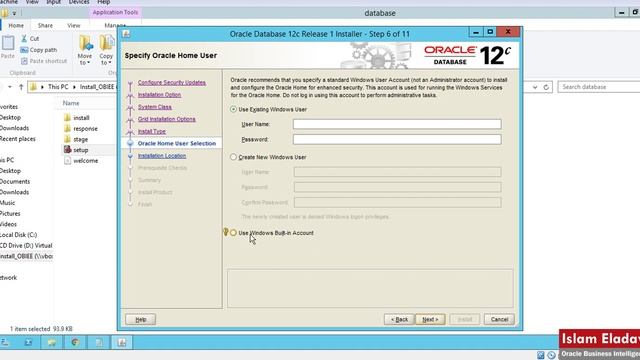Select Oracle Home User Selection step

[x=177, y=143]
